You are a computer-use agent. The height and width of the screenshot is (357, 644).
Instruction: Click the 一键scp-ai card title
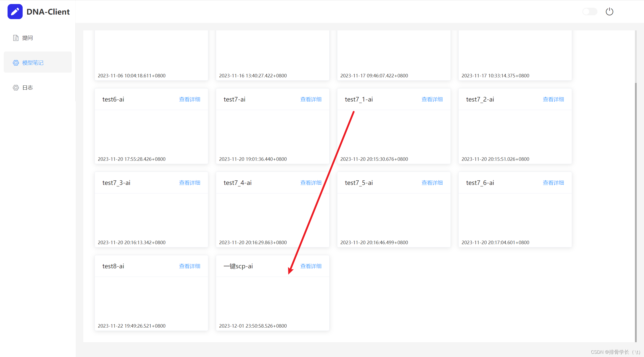[x=238, y=266]
